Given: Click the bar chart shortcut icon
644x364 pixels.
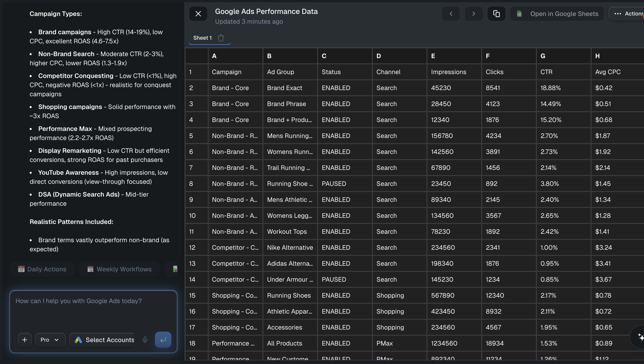Looking at the screenshot, I should click(175, 269).
